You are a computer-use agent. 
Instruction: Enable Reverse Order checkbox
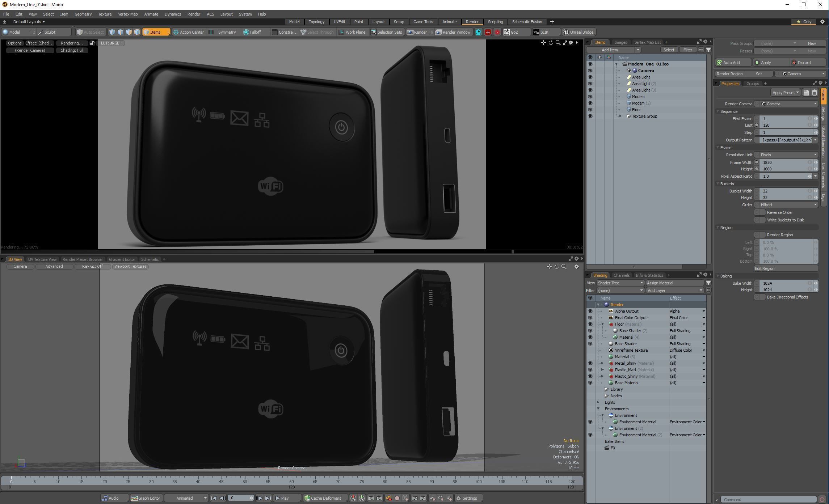coord(759,212)
